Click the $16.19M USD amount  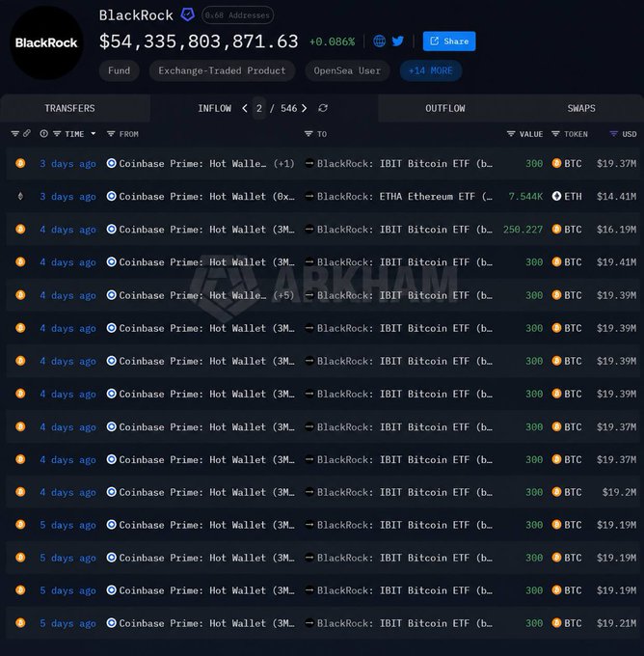tap(616, 230)
